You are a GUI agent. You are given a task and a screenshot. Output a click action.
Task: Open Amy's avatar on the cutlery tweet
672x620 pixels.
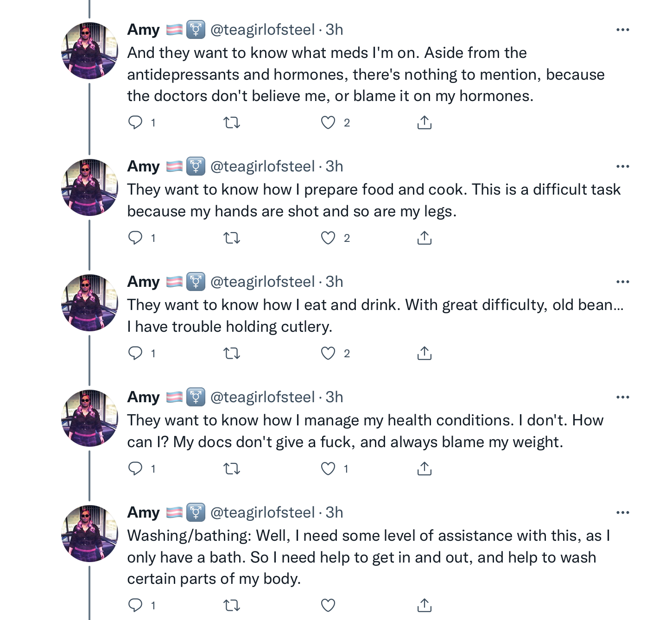[90, 303]
